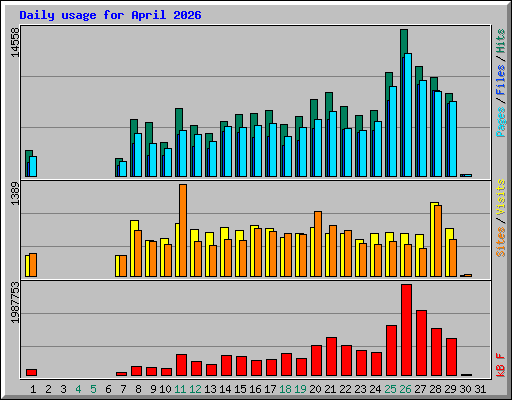Select day label "20" on the axis
This screenshot has width=512, height=400.
point(315,389)
